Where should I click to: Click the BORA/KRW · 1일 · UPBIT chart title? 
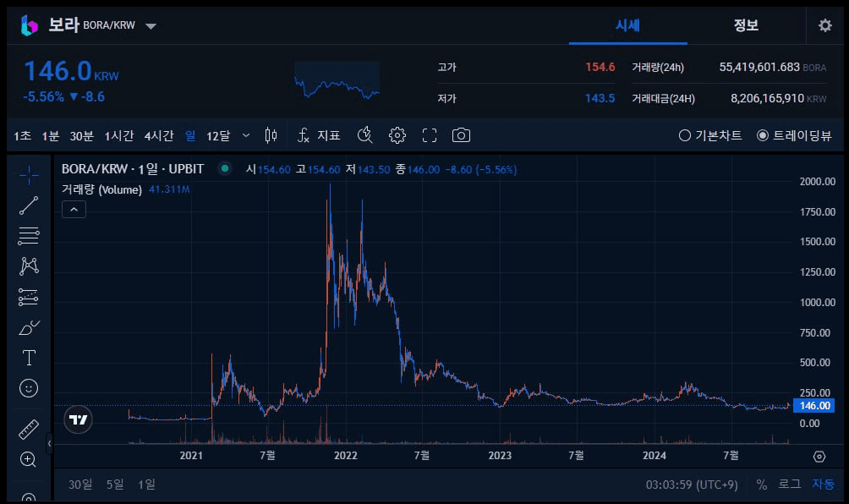[x=133, y=169]
